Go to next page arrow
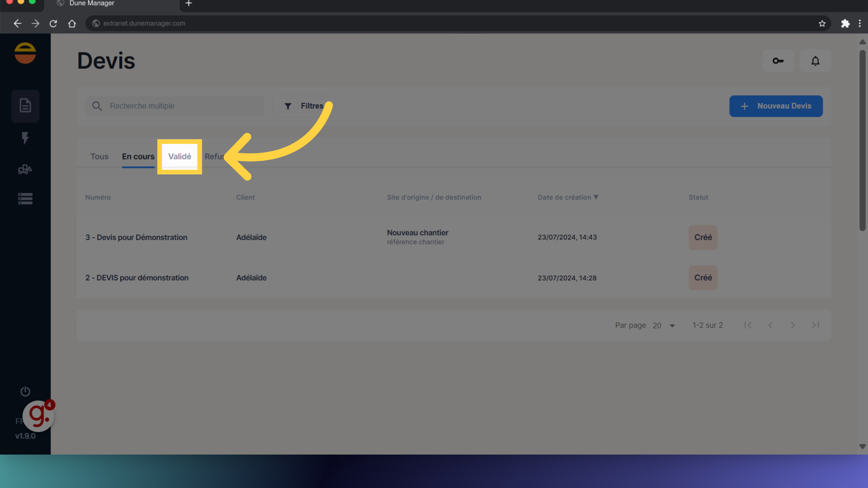 (x=793, y=325)
